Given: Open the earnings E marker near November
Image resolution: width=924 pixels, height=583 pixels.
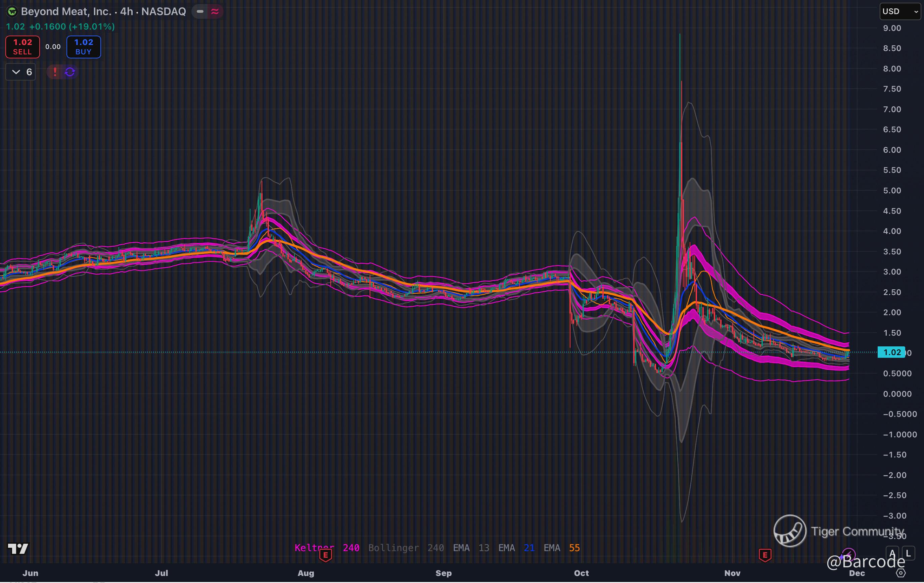Looking at the screenshot, I should click(765, 555).
